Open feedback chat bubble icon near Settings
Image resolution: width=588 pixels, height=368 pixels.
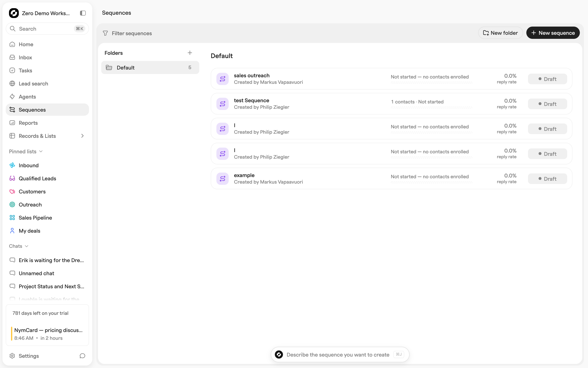click(82, 356)
